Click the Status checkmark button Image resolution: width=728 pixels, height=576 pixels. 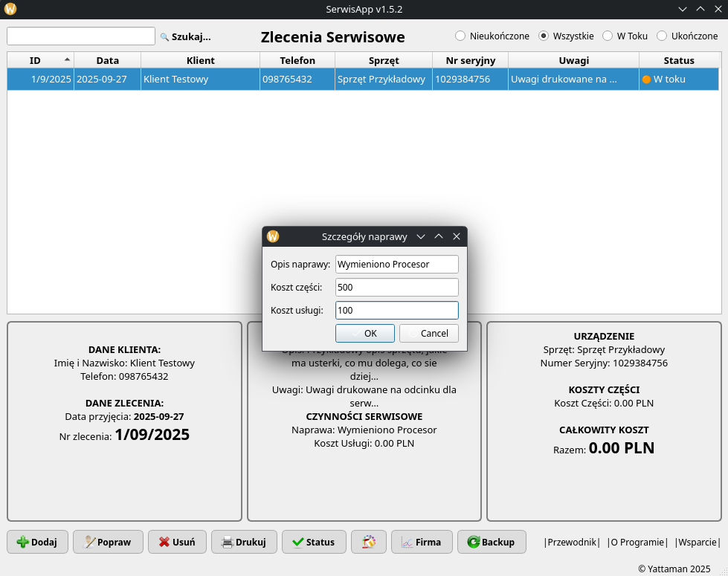tap(314, 542)
